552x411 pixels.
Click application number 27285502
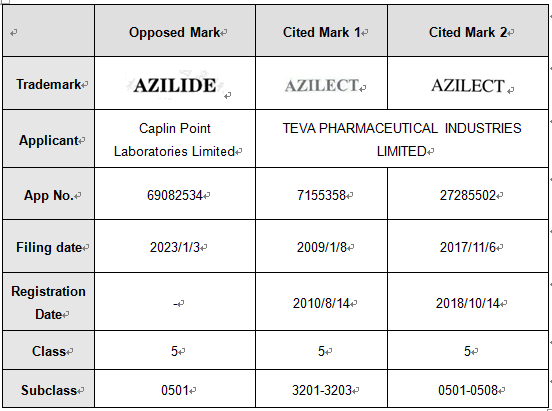point(468,195)
